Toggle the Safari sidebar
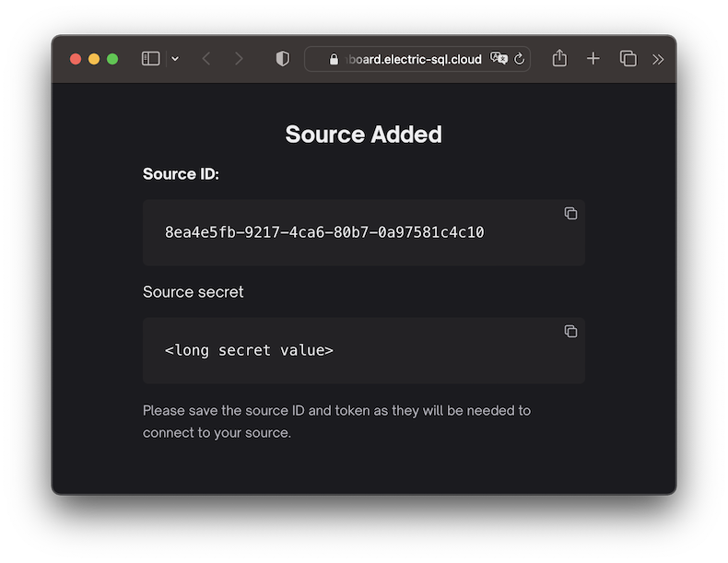 150,59
